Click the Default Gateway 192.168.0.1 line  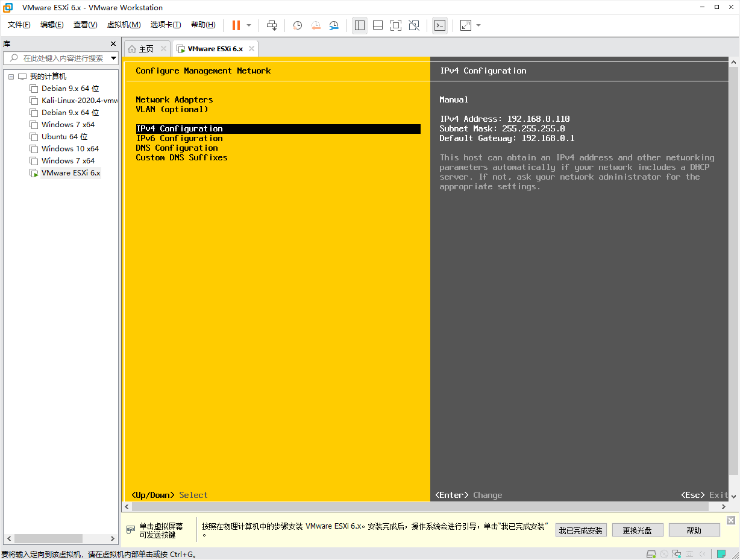507,138
